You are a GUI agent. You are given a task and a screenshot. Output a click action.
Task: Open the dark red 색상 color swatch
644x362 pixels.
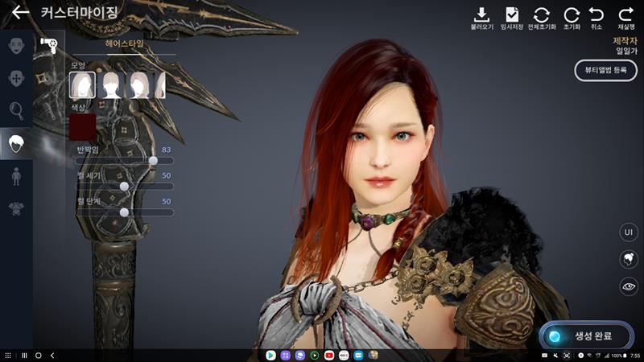point(83,127)
